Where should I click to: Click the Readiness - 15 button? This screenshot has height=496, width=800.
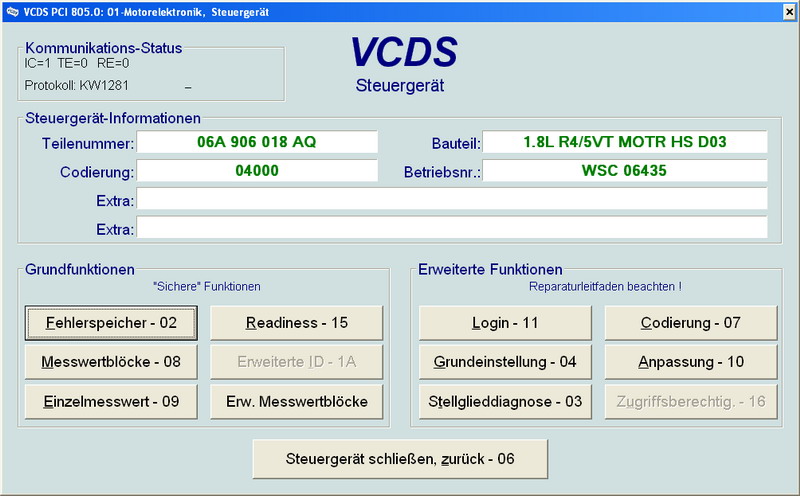pyautogui.click(x=297, y=323)
